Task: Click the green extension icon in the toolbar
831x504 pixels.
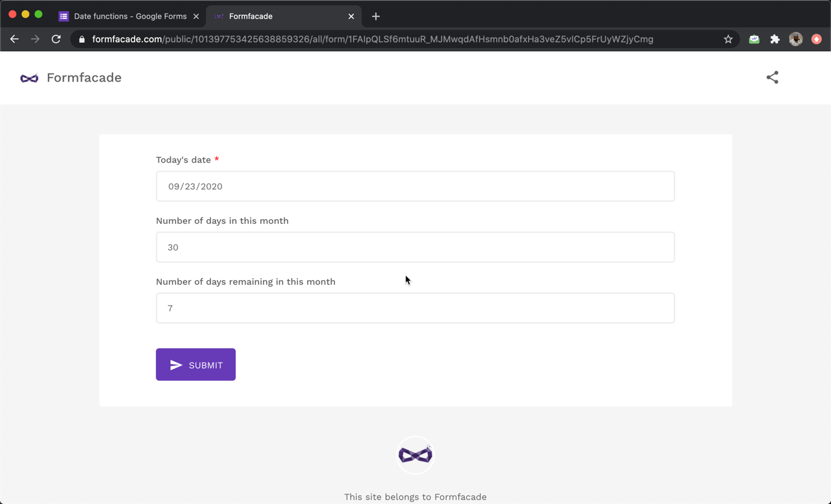Action: (754, 40)
